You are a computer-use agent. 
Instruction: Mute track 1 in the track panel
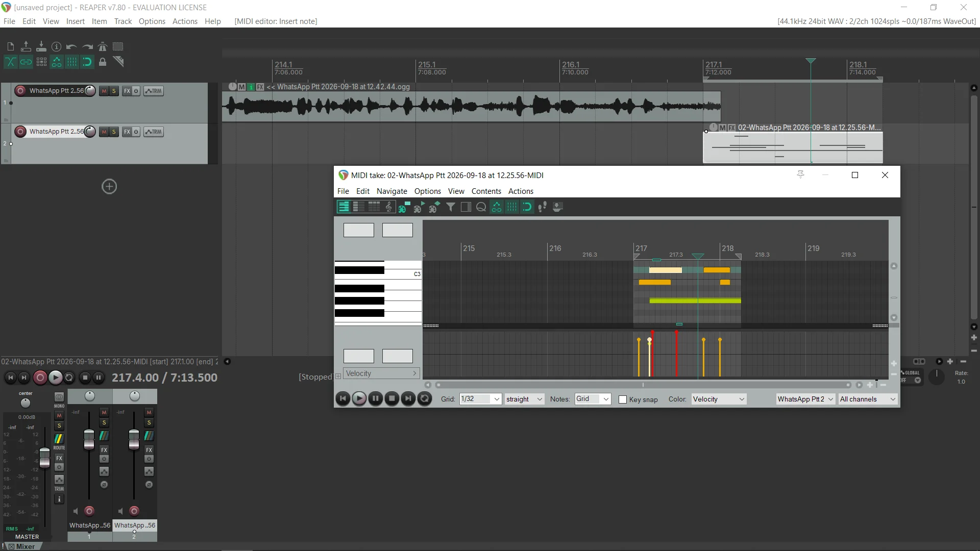click(104, 91)
